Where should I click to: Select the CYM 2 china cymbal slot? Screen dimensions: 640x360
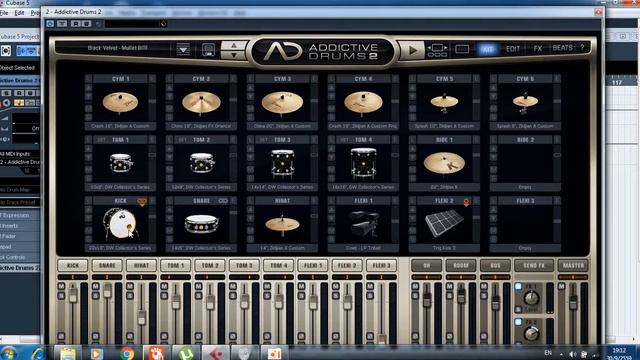(x=201, y=102)
